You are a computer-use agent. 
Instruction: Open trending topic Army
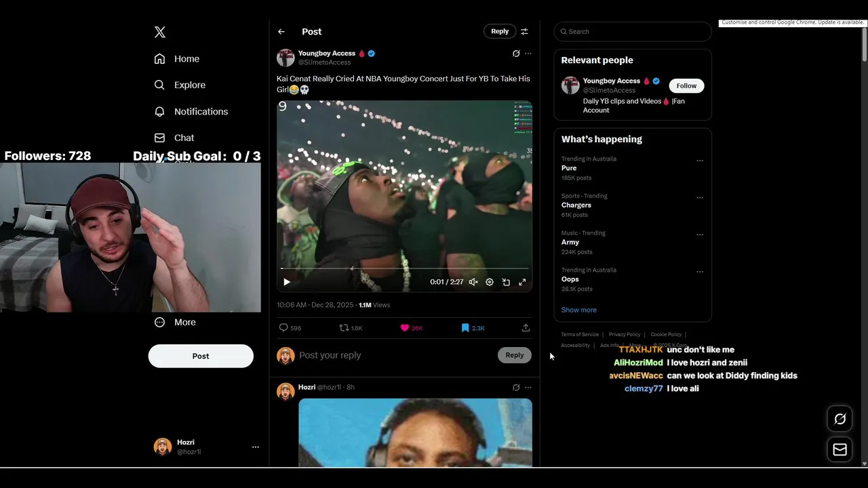coord(570,242)
